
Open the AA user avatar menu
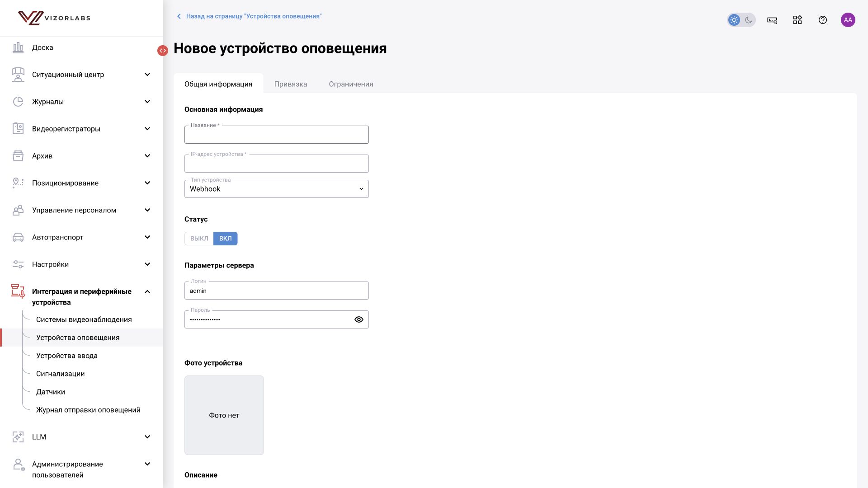[x=848, y=20]
